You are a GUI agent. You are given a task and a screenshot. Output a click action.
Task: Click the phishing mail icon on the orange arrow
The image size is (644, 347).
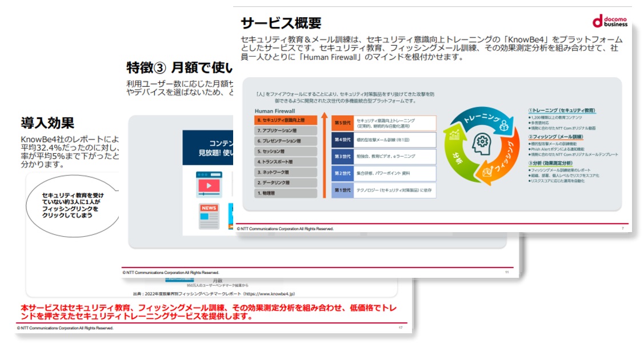click(487, 170)
